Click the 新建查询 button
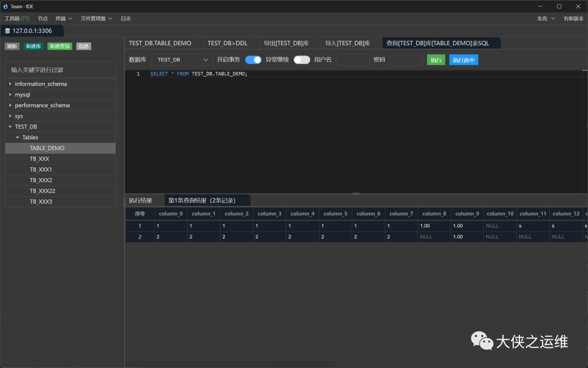588x368 pixels. coord(60,46)
